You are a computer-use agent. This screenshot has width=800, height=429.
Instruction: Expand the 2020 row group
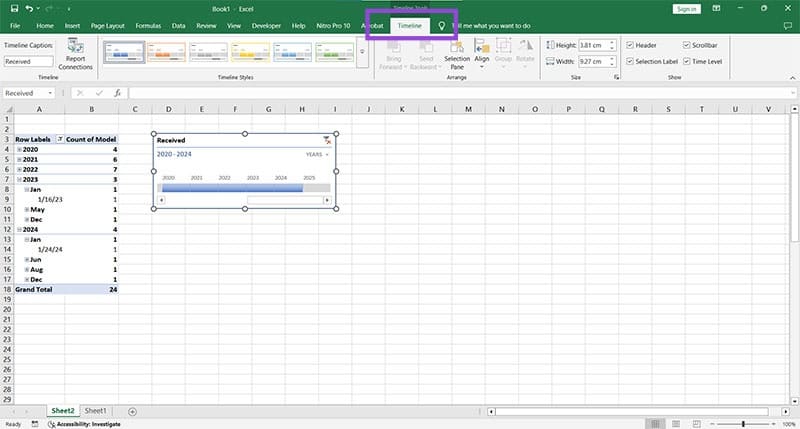coord(19,149)
